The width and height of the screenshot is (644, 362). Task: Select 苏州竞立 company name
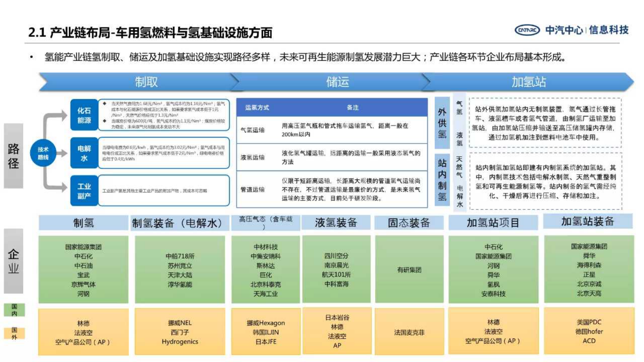click(x=180, y=265)
